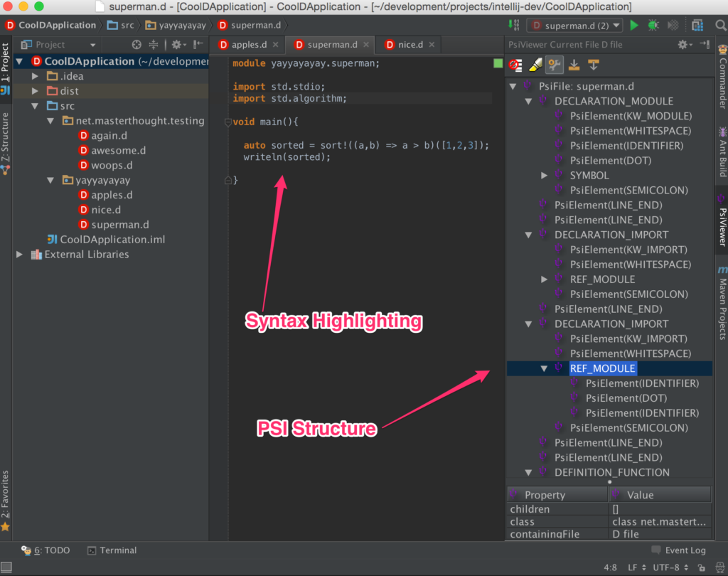Expand the .idea folder

click(x=36, y=76)
